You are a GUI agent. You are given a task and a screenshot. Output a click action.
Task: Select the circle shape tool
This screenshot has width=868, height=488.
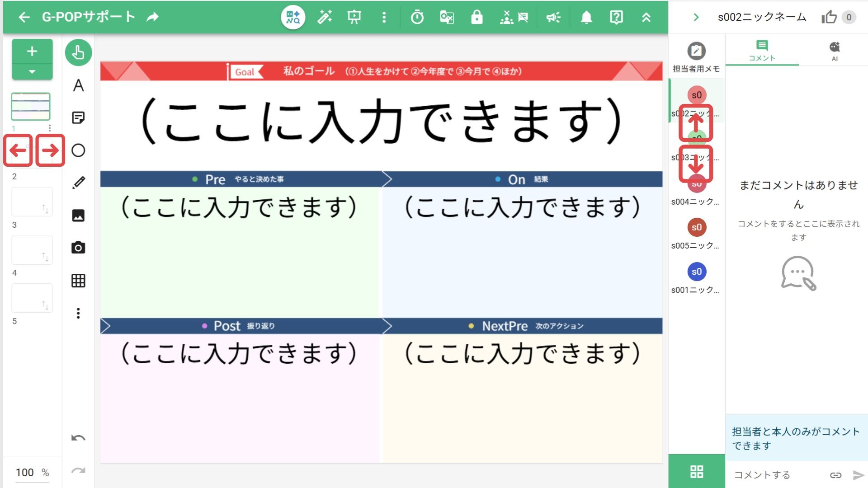click(78, 150)
